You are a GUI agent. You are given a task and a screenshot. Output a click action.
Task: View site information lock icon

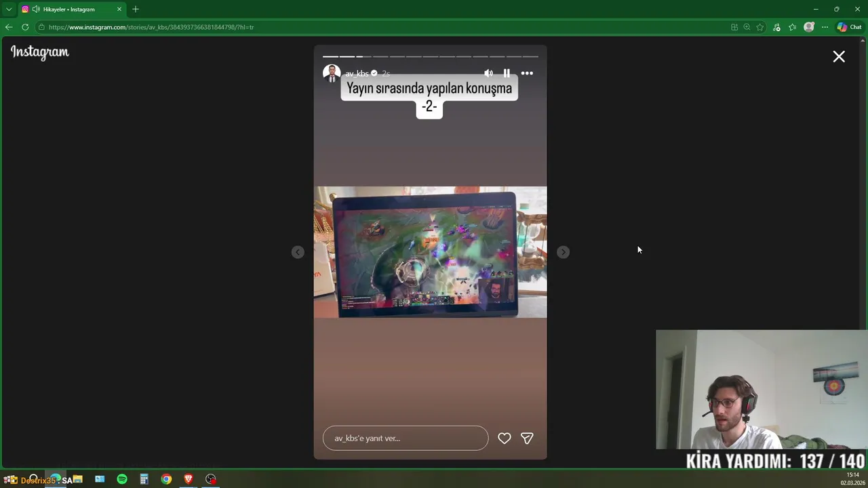pyautogui.click(x=41, y=27)
